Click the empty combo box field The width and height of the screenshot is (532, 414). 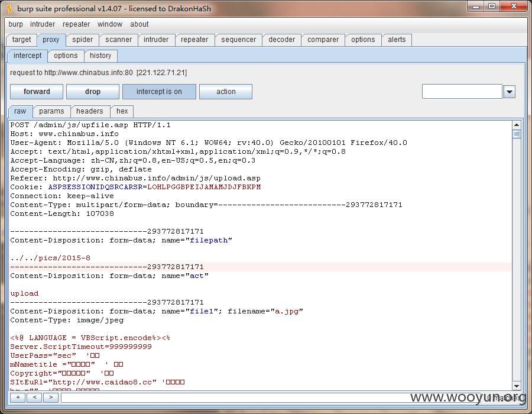pos(462,92)
